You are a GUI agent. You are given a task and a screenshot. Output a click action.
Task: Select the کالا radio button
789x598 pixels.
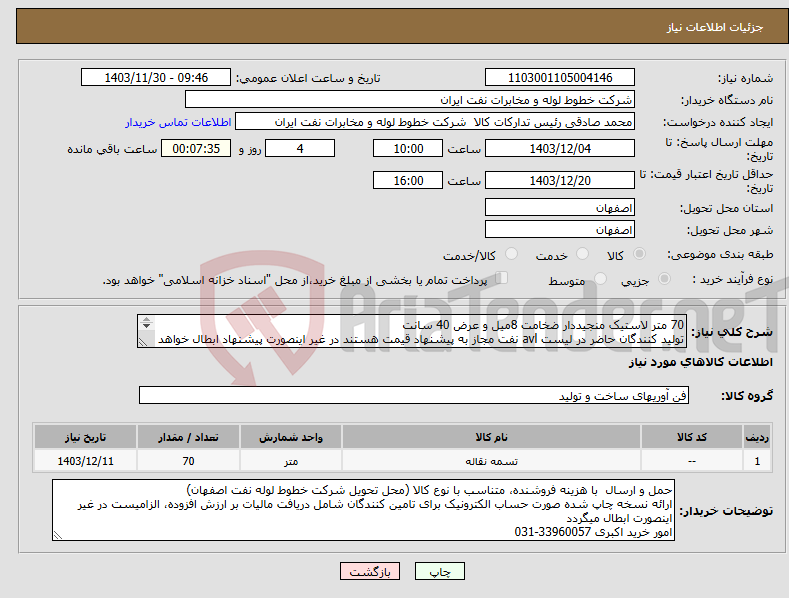639,254
